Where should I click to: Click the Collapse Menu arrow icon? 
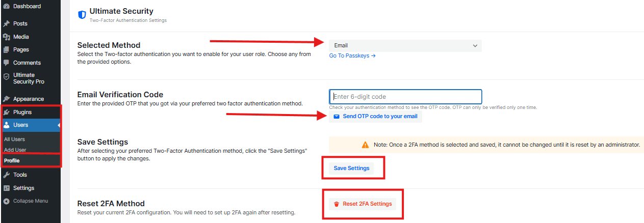(6, 201)
